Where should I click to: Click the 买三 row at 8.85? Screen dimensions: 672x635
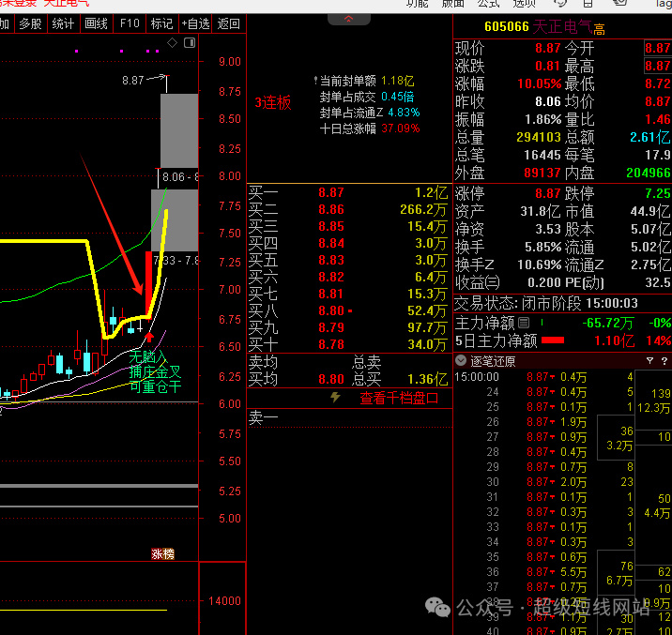coord(349,226)
